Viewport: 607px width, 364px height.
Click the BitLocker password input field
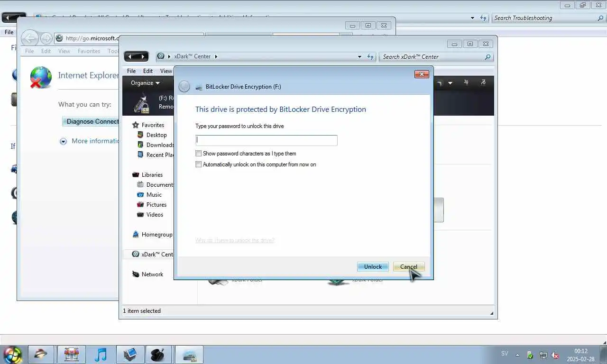coord(267,140)
